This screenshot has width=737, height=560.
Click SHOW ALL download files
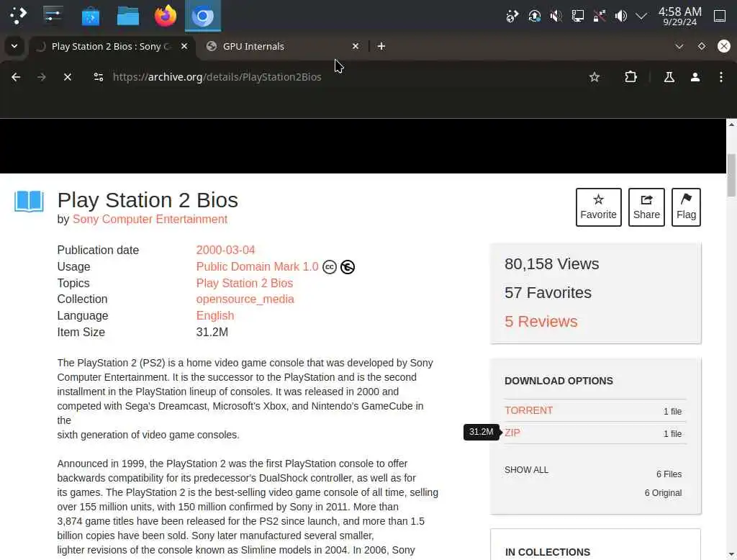tap(526, 470)
